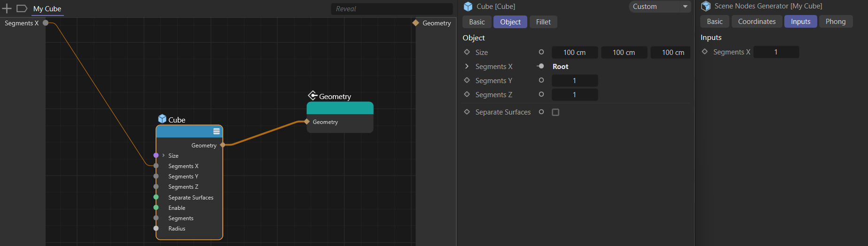
Task: Click the Root link for Segments X
Action: point(560,67)
